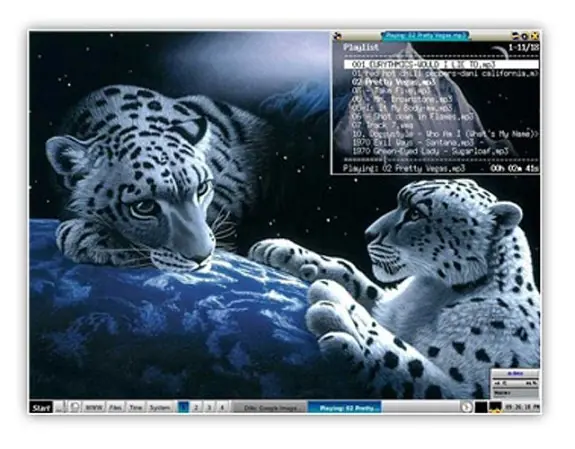Open the Files taskbar menu

coord(116,408)
